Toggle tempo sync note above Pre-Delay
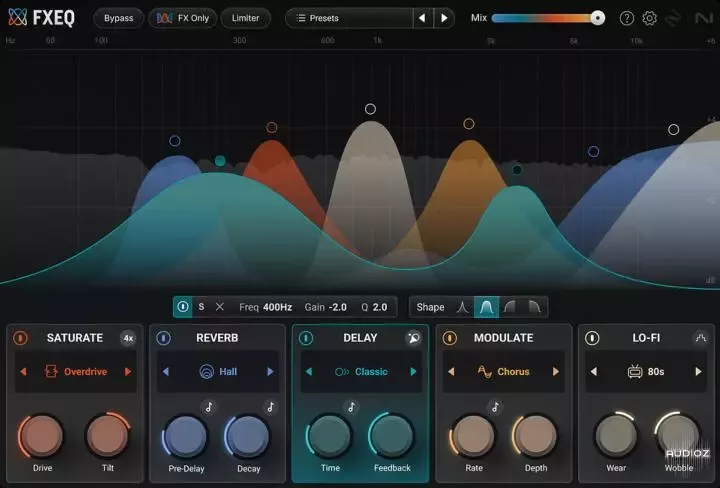 coord(209,407)
